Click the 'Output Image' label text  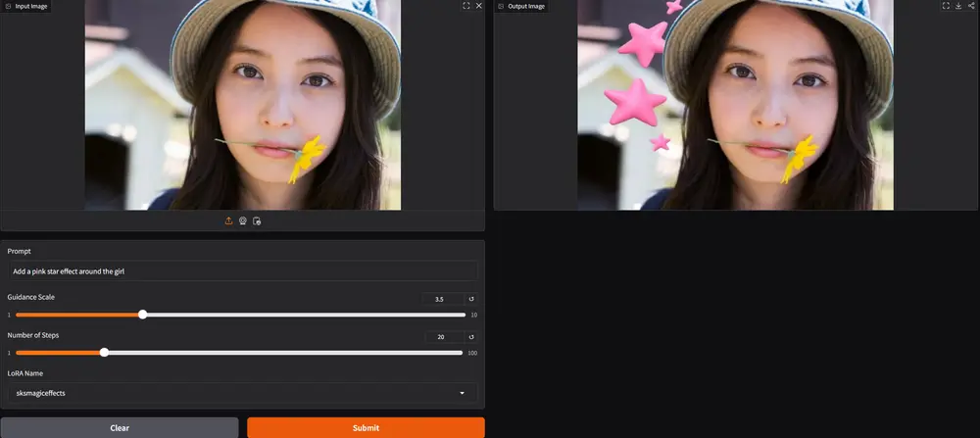[526, 6]
